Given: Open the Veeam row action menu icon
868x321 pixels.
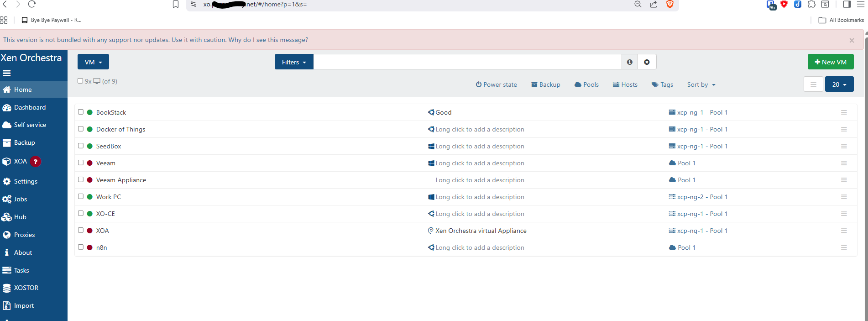Looking at the screenshot, I should pyautogui.click(x=844, y=163).
